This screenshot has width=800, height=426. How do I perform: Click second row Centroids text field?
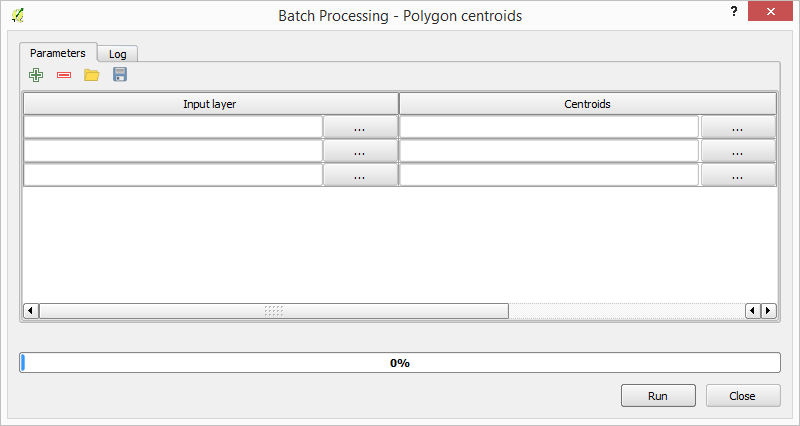[549, 151]
